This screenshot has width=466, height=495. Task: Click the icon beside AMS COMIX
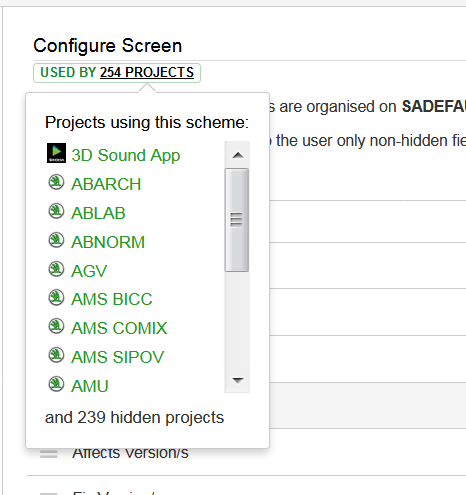[x=56, y=326]
